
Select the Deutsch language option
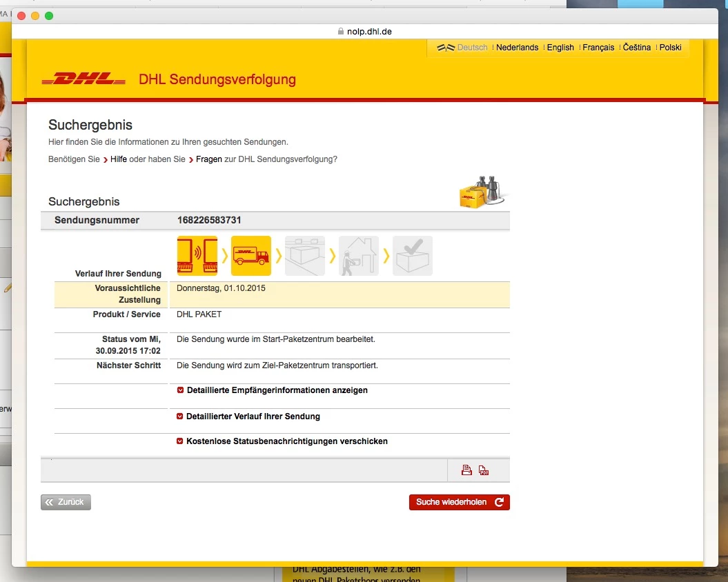pyautogui.click(x=472, y=48)
